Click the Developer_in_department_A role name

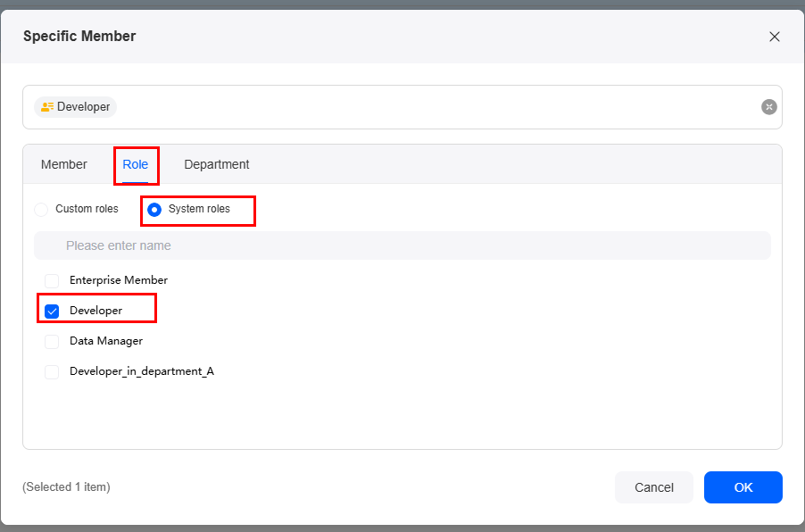coord(142,371)
